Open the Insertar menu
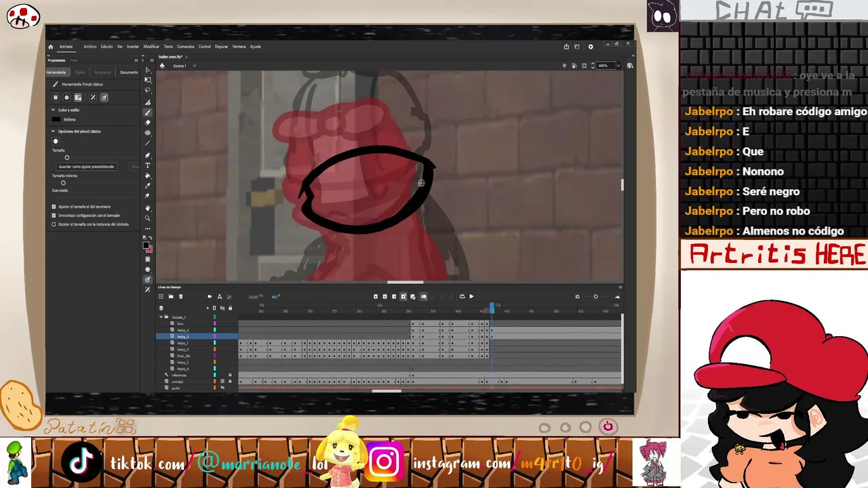868x488 pixels. tap(133, 47)
